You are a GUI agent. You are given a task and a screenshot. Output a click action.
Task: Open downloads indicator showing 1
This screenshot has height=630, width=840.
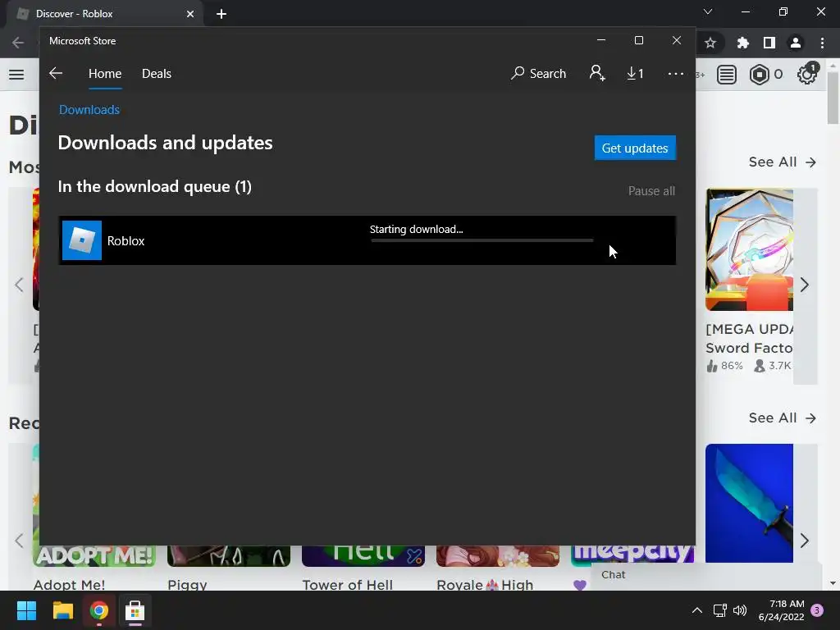coord(635,73)
